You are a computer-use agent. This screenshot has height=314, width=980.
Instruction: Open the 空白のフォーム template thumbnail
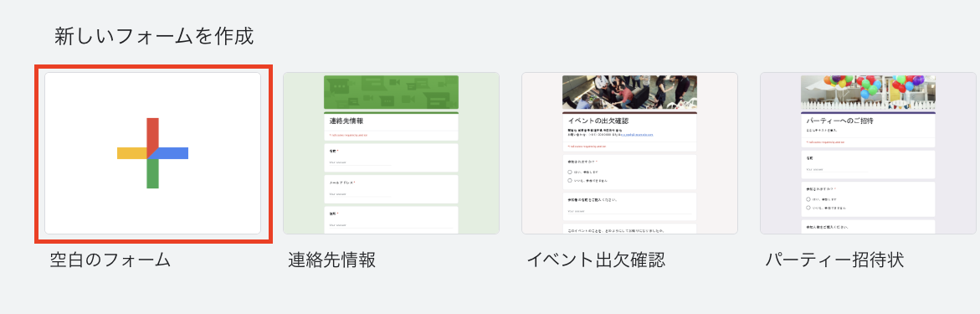click(x=152, y=153)
